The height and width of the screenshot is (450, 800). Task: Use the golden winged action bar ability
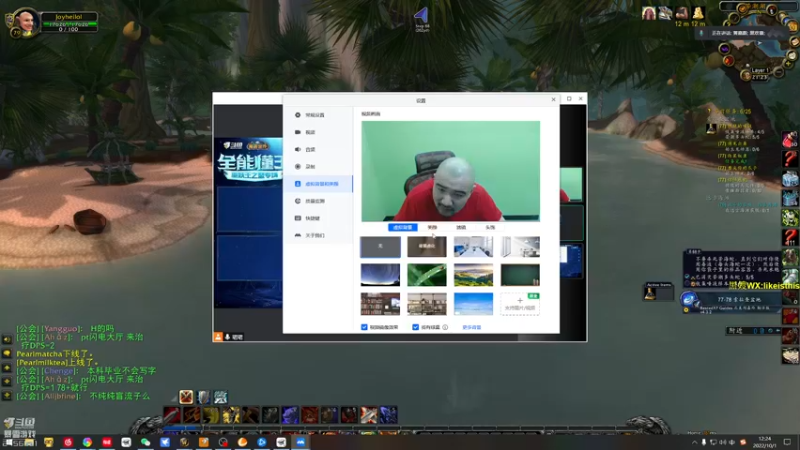(x=231, y=415)
